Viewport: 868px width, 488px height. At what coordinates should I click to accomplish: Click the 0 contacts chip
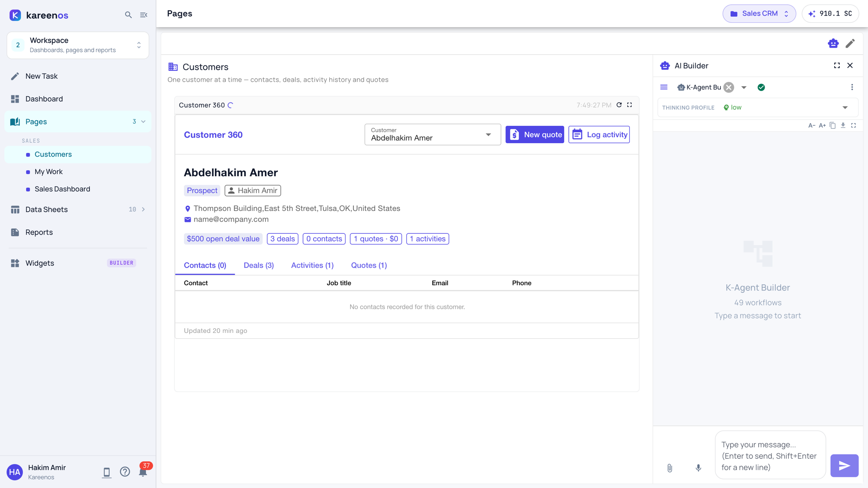pos(324,239)
